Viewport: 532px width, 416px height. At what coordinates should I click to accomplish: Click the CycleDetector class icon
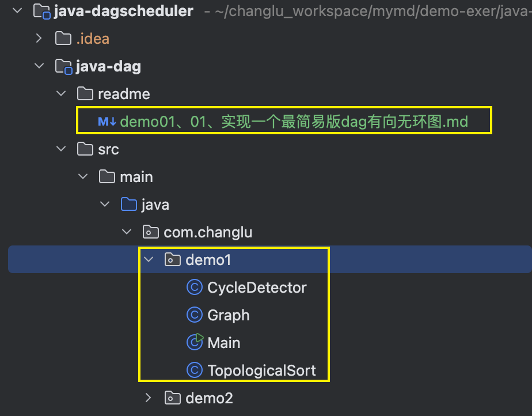(195, 288)
